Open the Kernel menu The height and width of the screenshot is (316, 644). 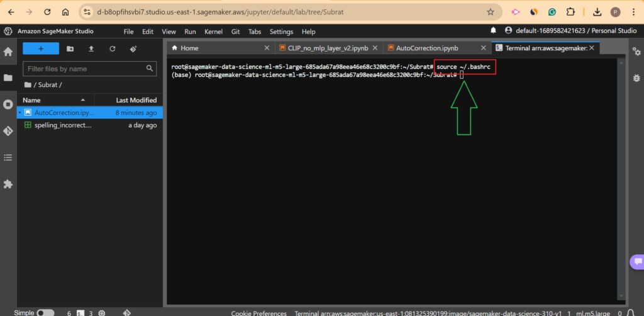[x=213, y=31]
